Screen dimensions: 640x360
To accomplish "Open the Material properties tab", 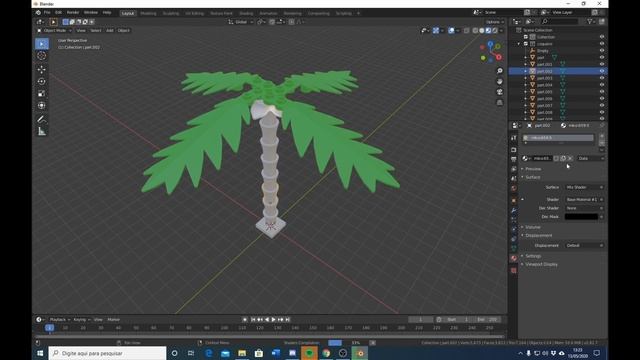I will click(513, 258).
